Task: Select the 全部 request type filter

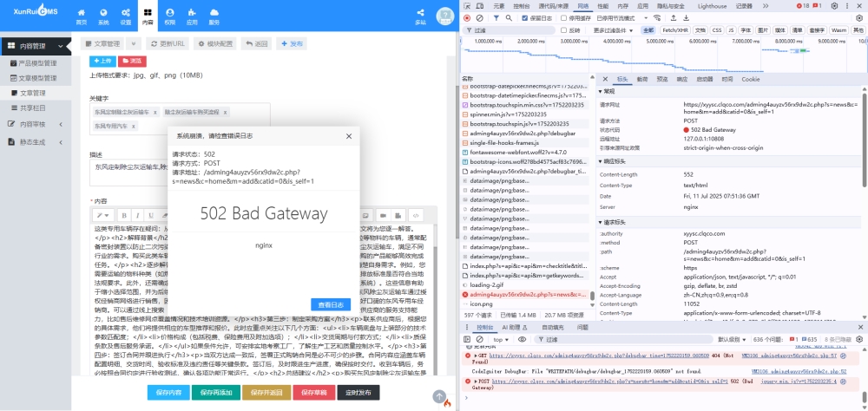Action: (648, 30)
